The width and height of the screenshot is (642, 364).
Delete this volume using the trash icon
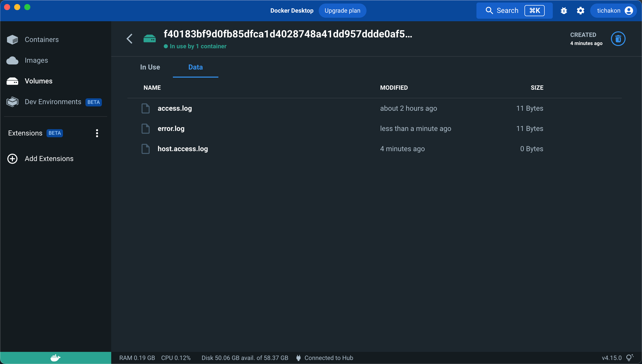(618, 38)
